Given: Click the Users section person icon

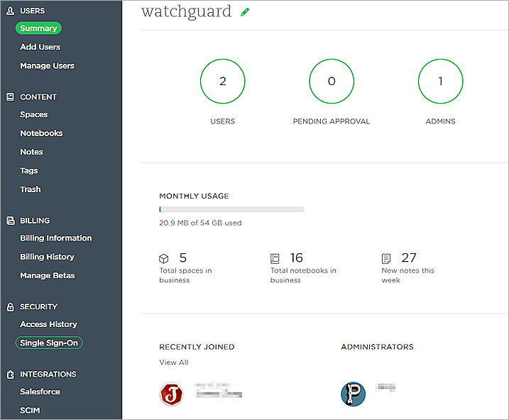Looking at the screenshot, I should click(11, 11).
